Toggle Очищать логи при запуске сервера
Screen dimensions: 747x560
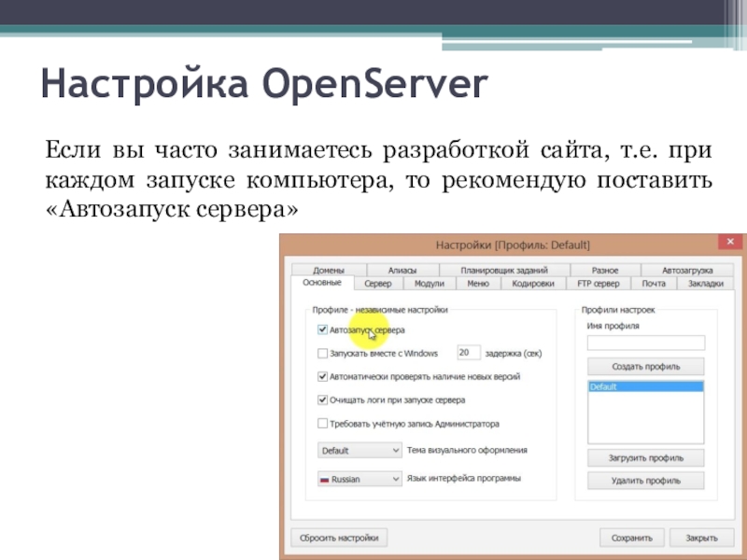[x=322, y=400]
